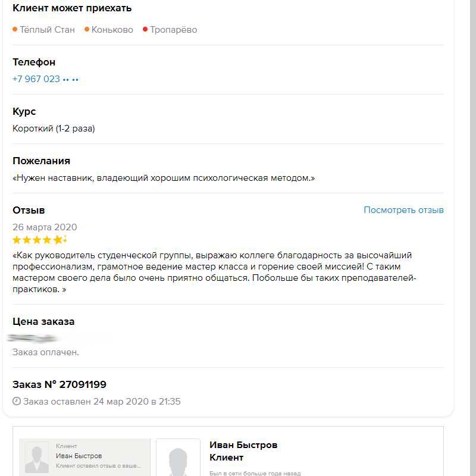Click the orange metro dot beside Тёплый Стан
Image resolution: width=476 pixels, height=476 pixels.
15,29
